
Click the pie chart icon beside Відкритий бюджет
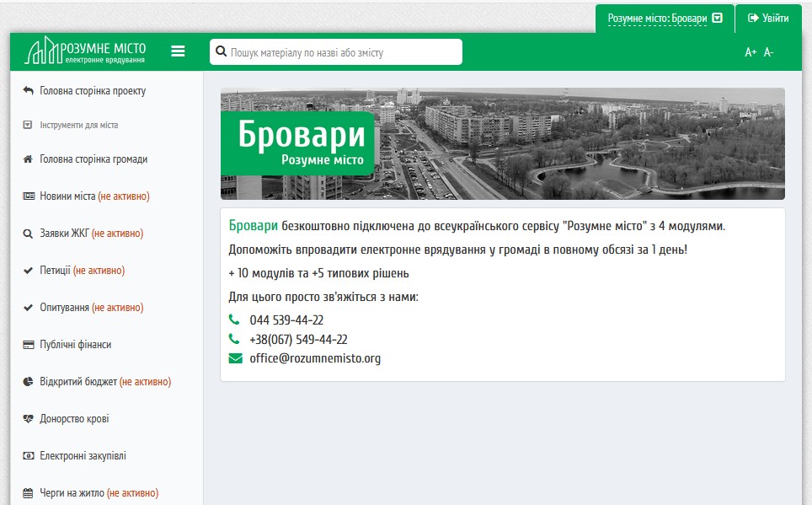coord(28,382)
